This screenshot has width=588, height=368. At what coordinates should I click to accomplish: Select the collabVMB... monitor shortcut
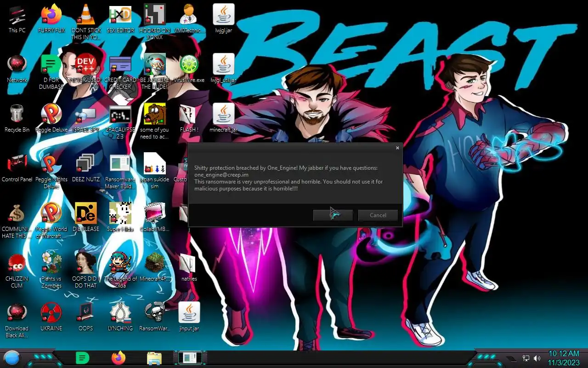coord(154,218)
